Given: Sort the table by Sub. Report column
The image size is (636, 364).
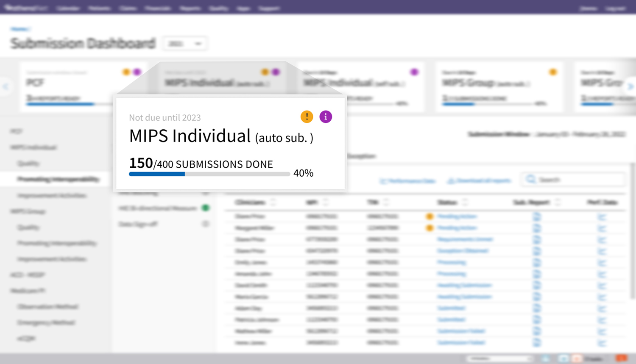Looking at the screenshot, I should (x=558, y=202).
